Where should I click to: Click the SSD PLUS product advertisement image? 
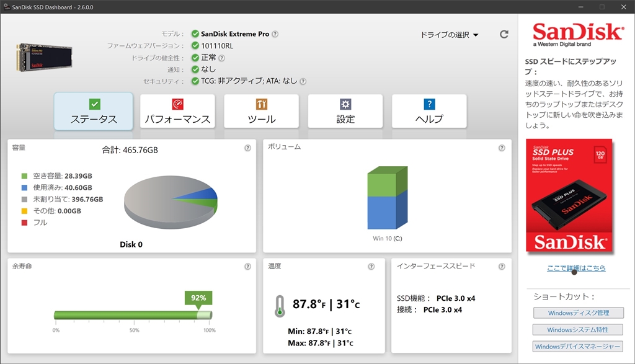pyautogui.click(x=569, y=197)
